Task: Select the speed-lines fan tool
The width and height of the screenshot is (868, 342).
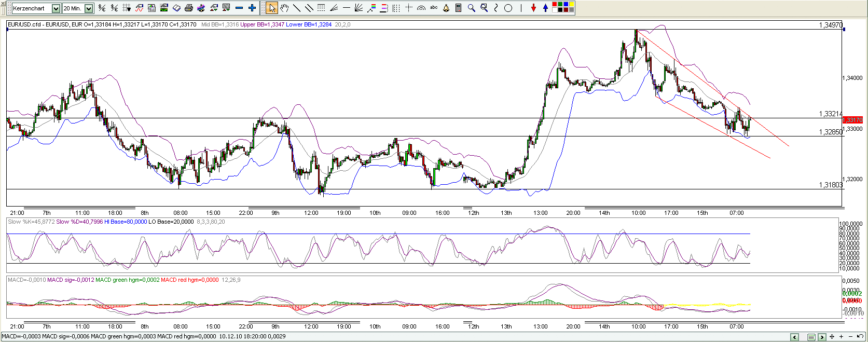Action: (x=334, y=8)
